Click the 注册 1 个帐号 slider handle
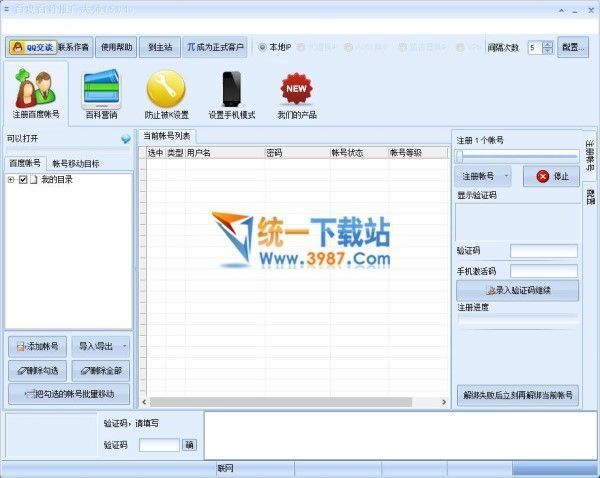 (x=460, y=157)
